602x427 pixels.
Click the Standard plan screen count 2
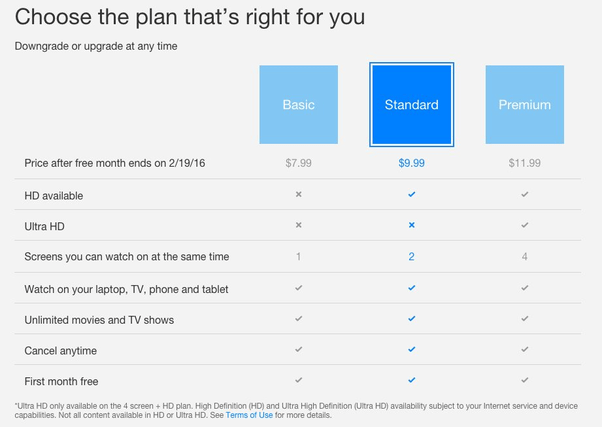(x=411, y=257)
